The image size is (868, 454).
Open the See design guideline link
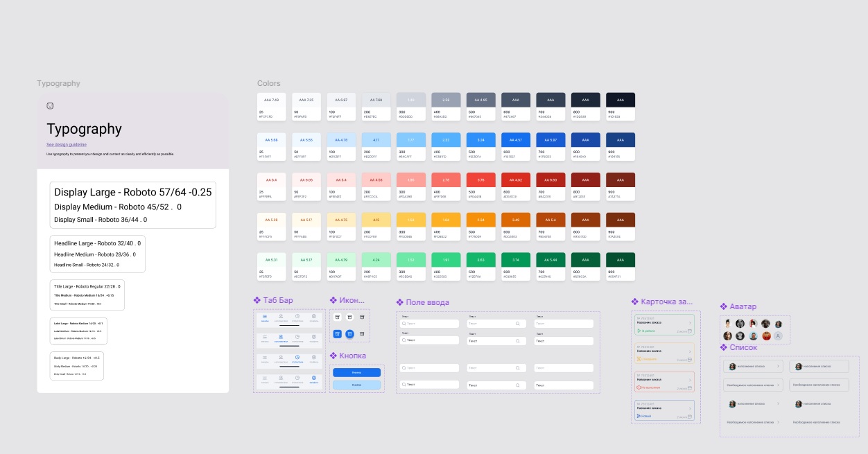(x=67, y=144)
